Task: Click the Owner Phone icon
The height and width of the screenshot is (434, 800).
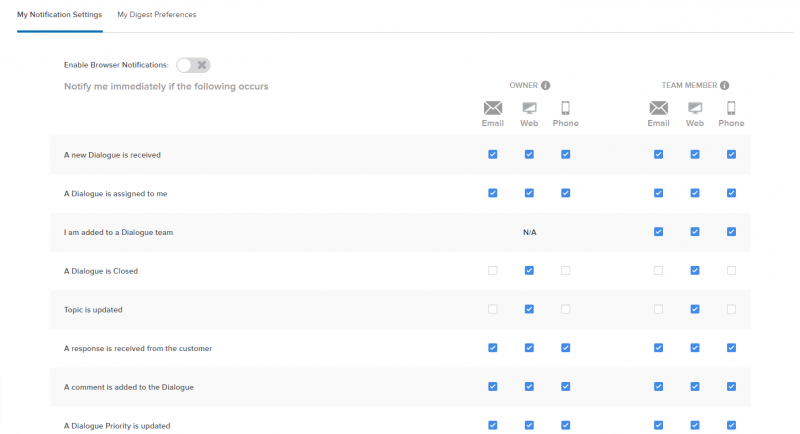Action: pyautogui.click(x=565, y=108)
